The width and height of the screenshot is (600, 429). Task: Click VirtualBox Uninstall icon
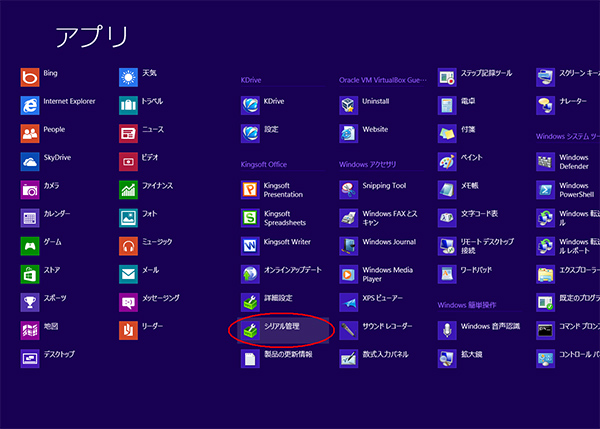click(x=349, y=105)
